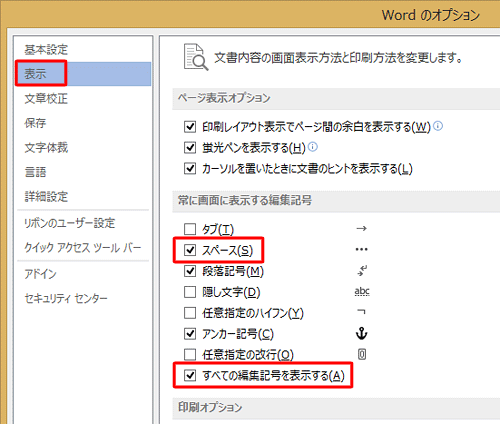Click the 常に画面に表示する編集記号 header

(245, 200)
